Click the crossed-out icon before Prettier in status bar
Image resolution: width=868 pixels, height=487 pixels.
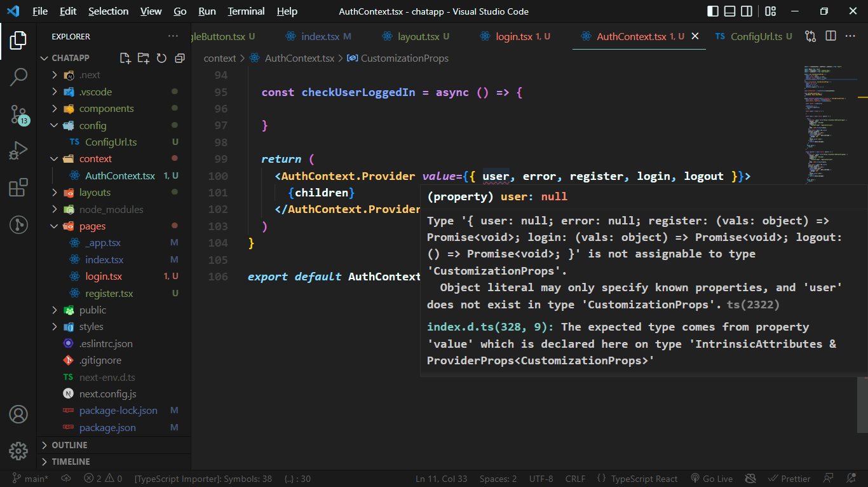tap(750, 479)
